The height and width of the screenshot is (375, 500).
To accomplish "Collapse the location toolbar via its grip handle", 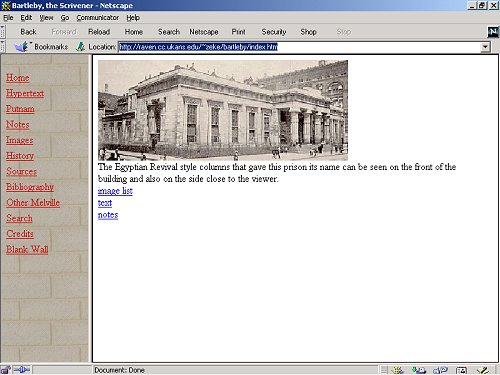I will (x=2, y=47).
